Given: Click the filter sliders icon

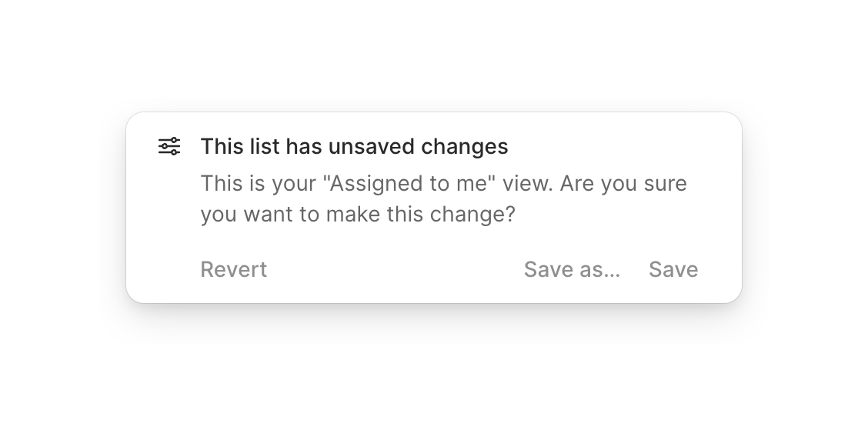Looking at the screenshot, I should pos(169,146).
